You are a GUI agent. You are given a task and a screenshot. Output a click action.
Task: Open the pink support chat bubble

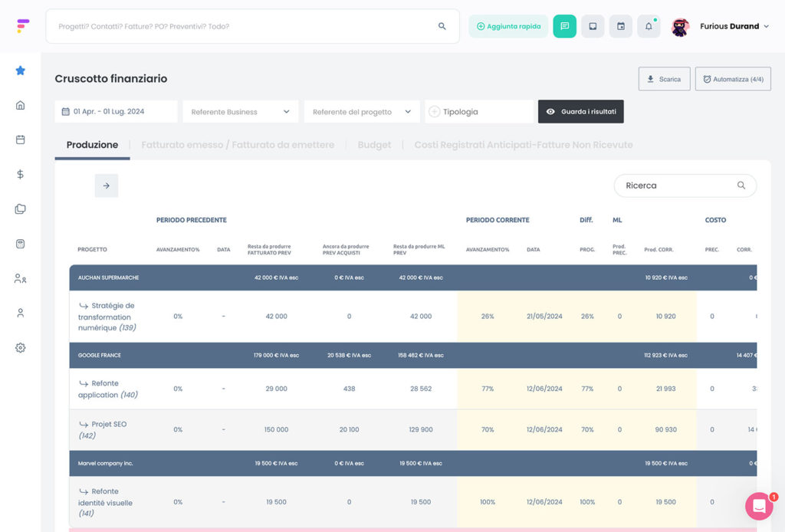click(759, 506)
